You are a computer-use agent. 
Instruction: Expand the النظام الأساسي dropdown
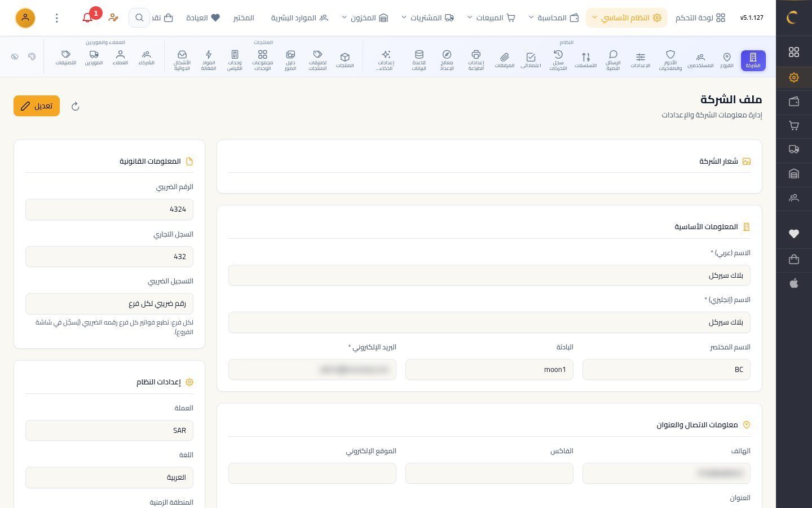(x=626, y=17)
